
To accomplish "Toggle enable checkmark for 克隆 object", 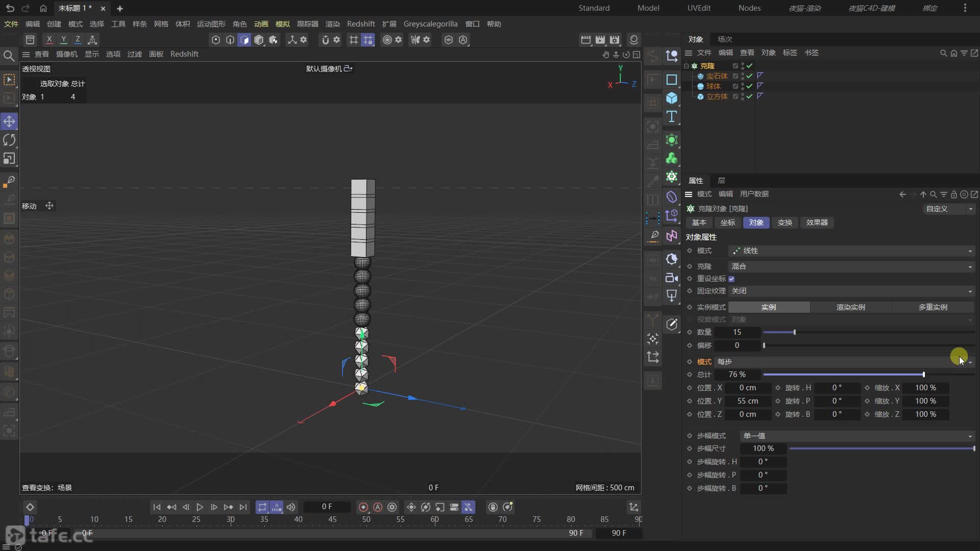I will tap(749, 66).
